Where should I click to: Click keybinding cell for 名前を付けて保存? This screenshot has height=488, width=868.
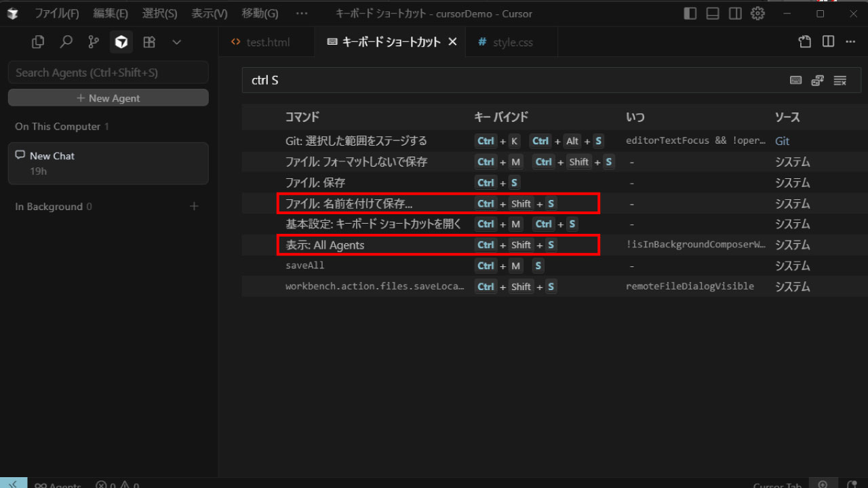point(516,203)
